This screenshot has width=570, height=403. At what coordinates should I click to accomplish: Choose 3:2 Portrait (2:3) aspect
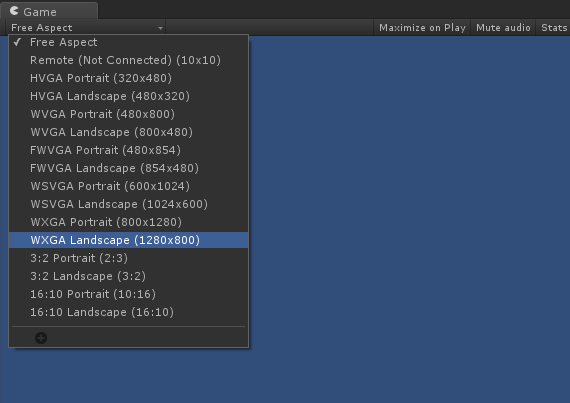[129, 258]
